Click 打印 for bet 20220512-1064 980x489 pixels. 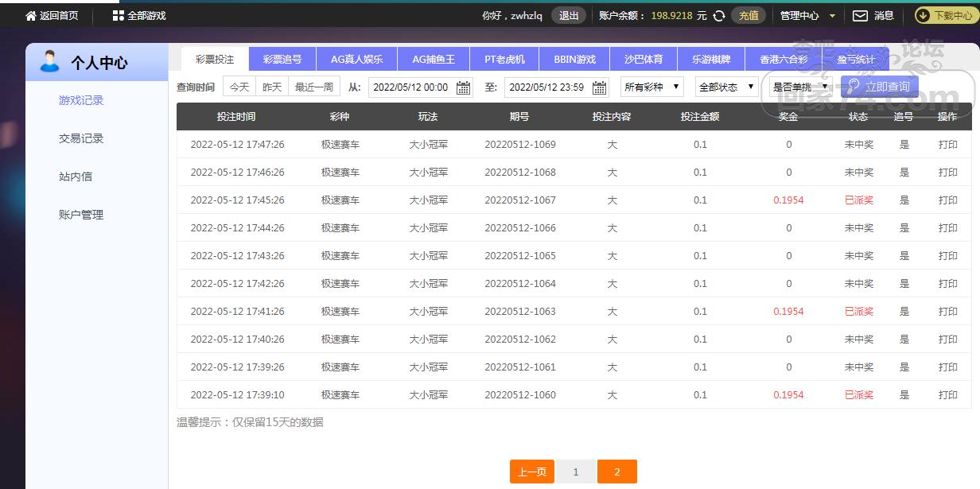pos(947,284)
